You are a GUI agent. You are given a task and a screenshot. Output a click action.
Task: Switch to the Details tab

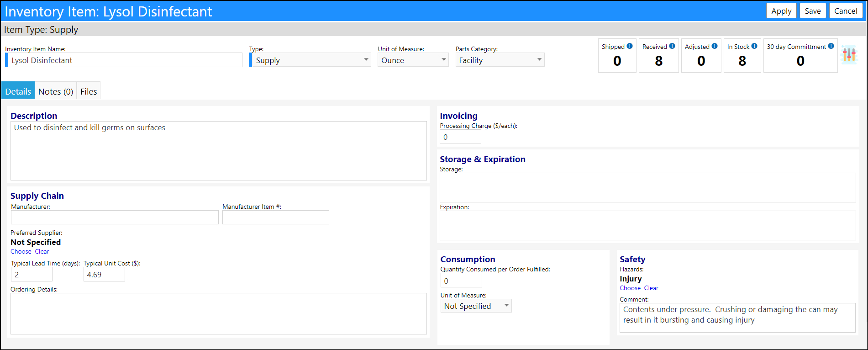click(18, 91)
